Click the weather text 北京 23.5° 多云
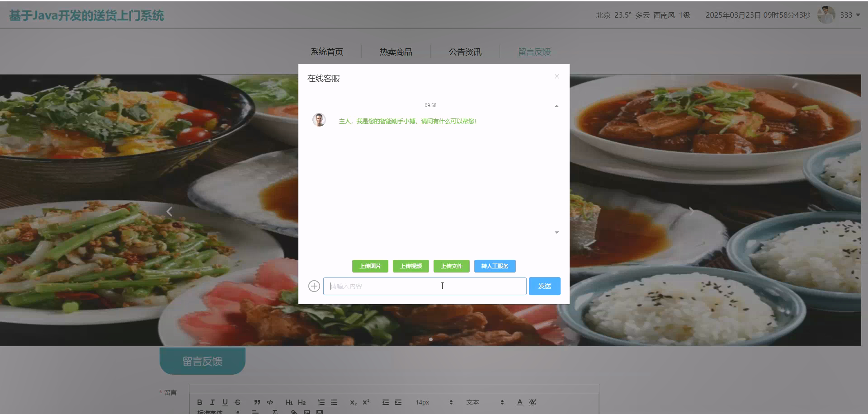868x414 pixels. coord(623,15)
